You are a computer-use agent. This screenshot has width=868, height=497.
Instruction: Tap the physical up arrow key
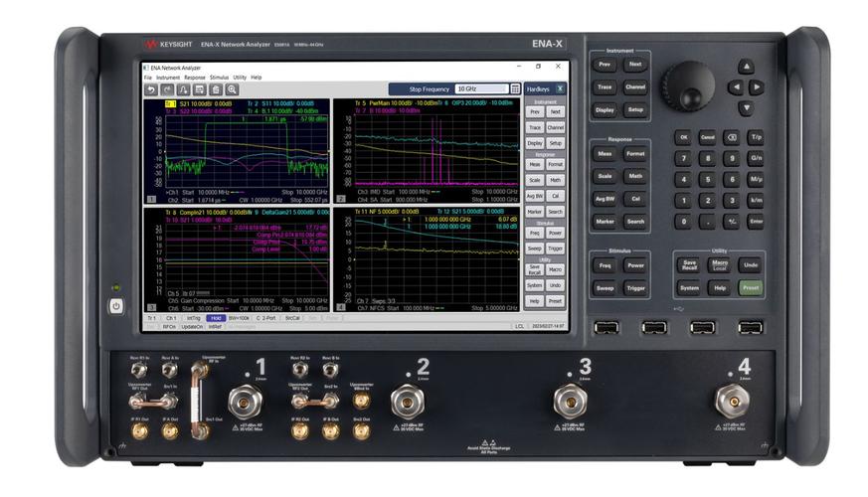[747, 67]
